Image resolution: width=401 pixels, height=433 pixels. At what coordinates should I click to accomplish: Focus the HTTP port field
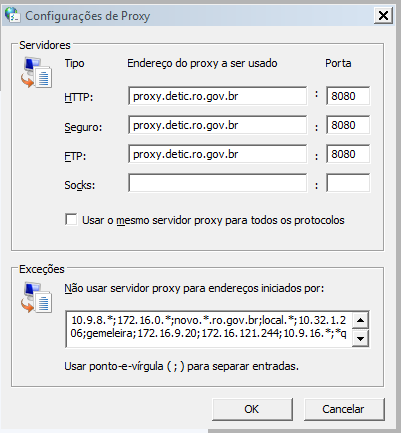click(x=348, y=96)
